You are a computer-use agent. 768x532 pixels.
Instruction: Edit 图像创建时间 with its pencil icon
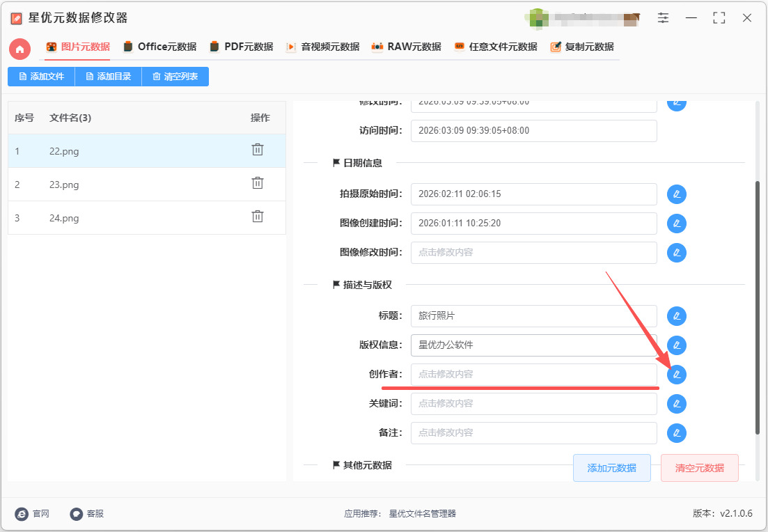(x=676, y=224)
